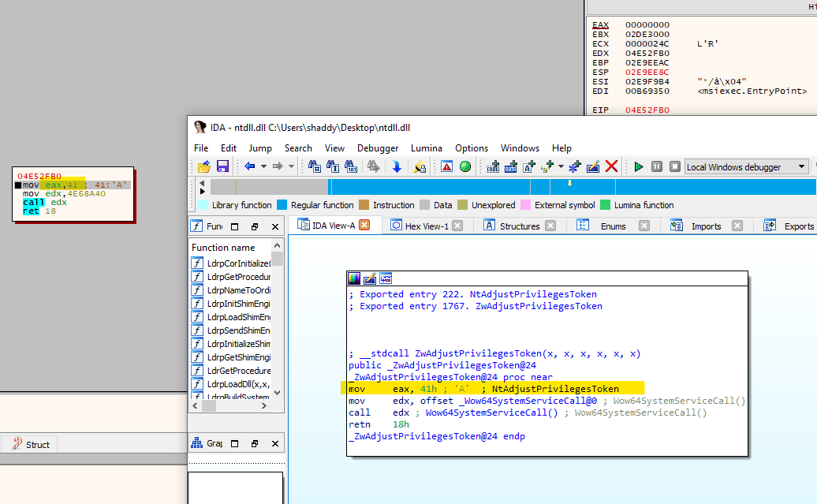Close the Structures tab
The width and height of the screenshot is (817, 504).
(x=550, y=226)
